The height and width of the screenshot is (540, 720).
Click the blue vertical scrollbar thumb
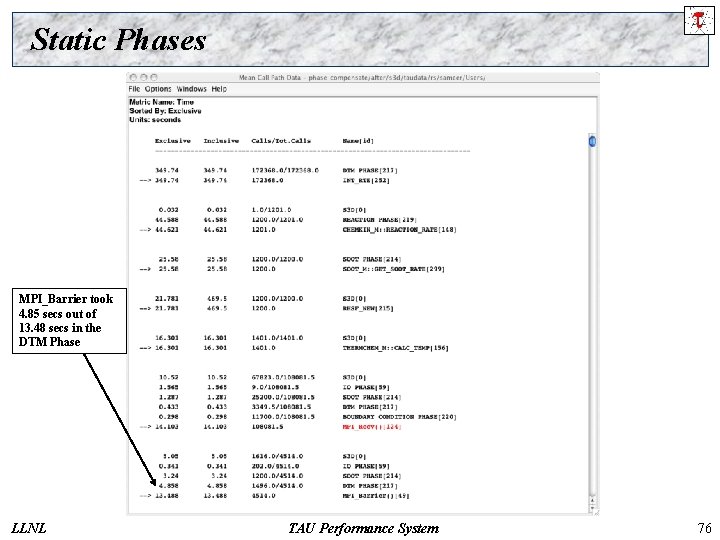(592, 141)
